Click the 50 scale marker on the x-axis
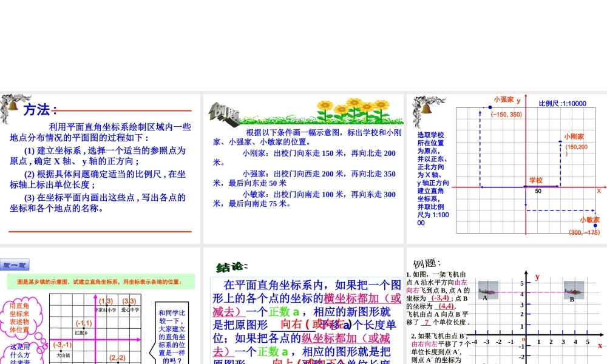The height and width of the screenshot is (364, 607). pos(537,190)
